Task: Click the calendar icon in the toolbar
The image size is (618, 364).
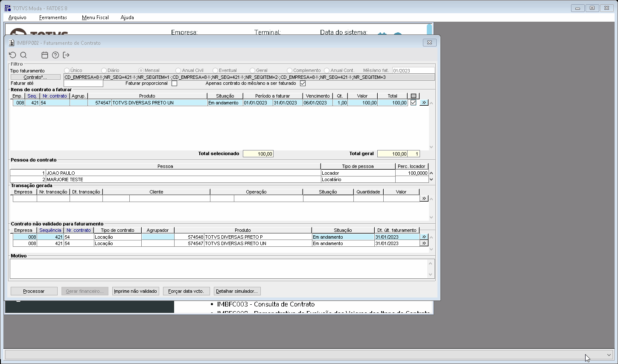Action: coord(45,55)
